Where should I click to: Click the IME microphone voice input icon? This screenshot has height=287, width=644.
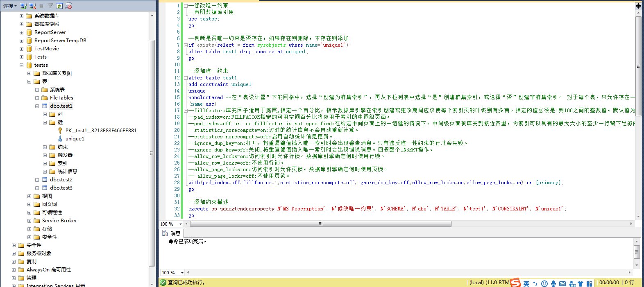[553, 283]
